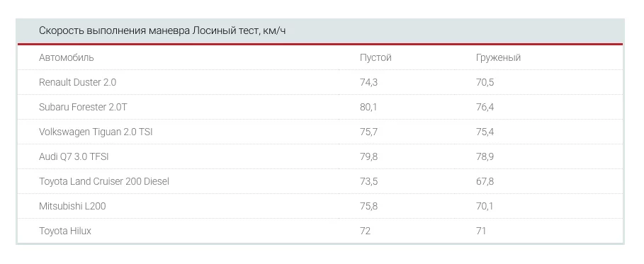Click Volkswagen Tiguan 2.0 TSI name
This screenshot has width=644, height=264.
tap(96, 132)
